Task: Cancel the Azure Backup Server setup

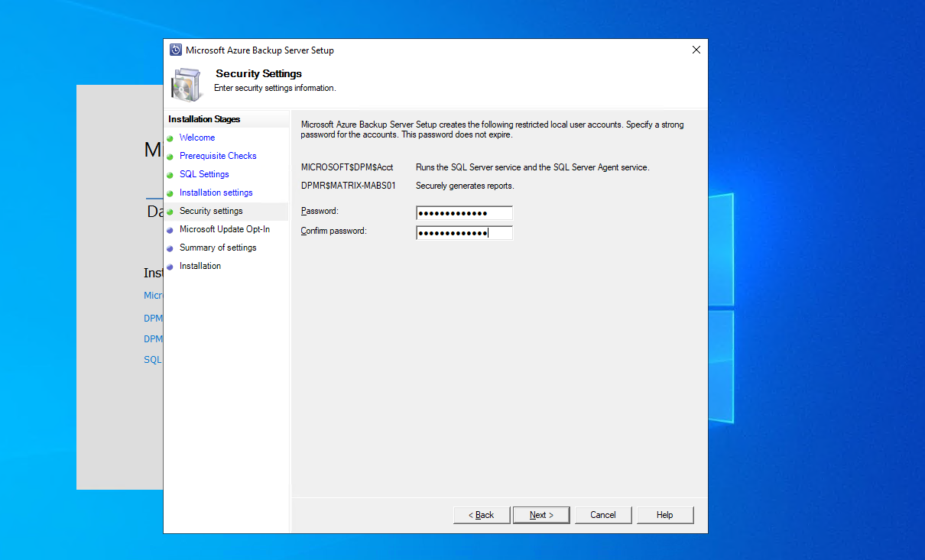Action: [x=603, y=515]
